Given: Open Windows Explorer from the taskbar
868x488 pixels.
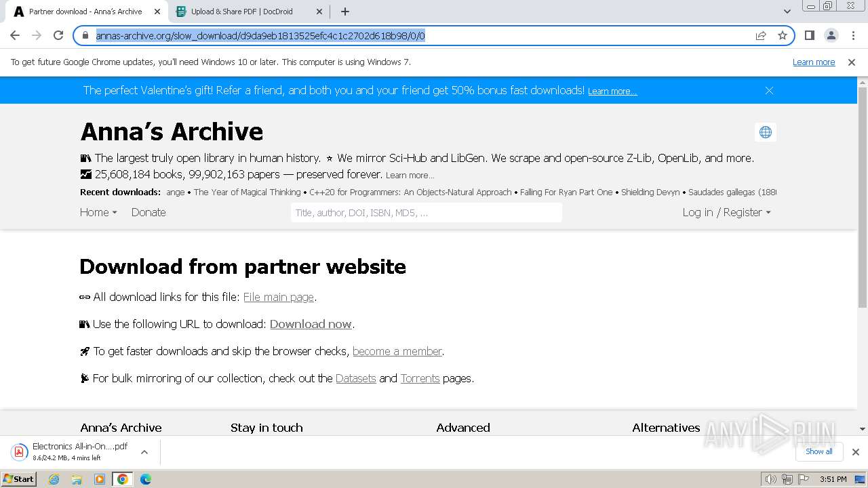Looking at the screenshot, I should [x=77, y=479].
